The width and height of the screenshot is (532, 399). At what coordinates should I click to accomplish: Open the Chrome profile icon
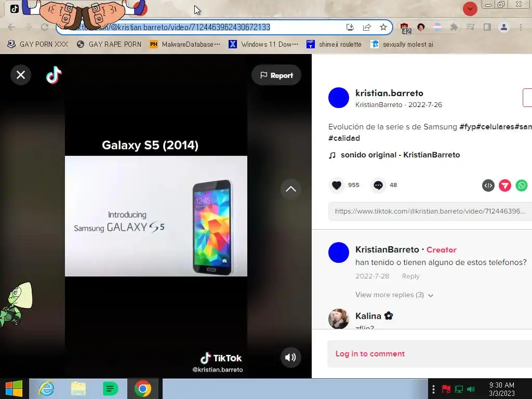[x=504, y=27]
